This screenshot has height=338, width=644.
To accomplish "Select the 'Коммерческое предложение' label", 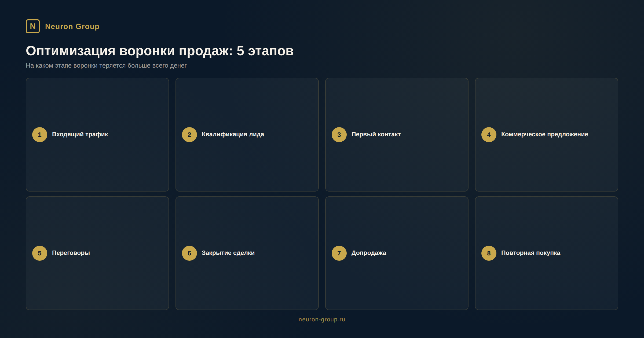I will click(544, 134).
